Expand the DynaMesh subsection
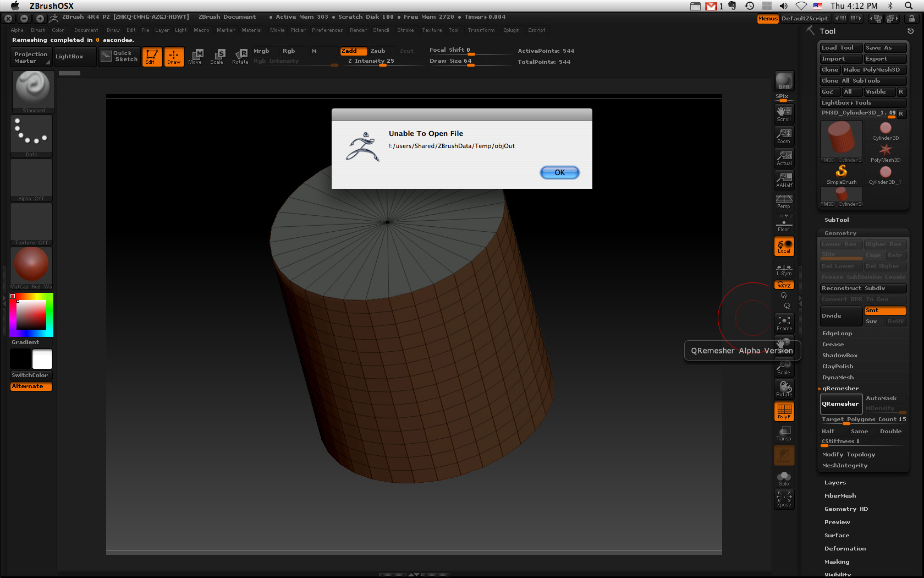 pos(838,377)
